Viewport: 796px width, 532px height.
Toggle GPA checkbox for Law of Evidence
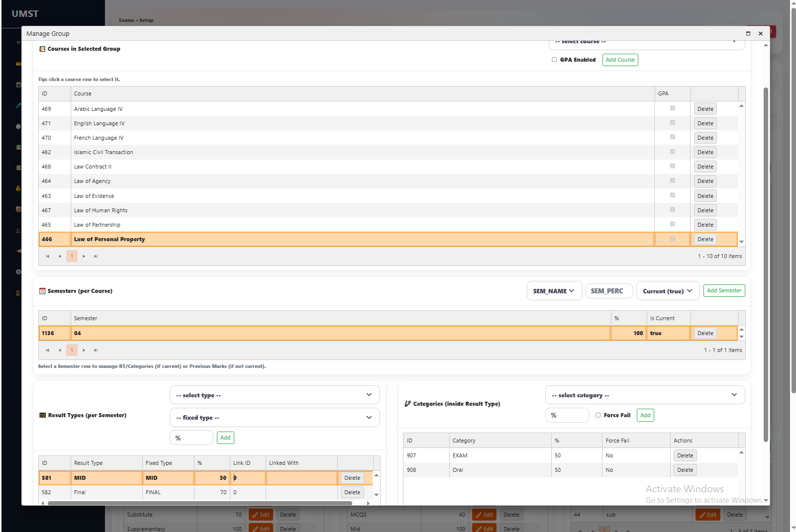673,195
